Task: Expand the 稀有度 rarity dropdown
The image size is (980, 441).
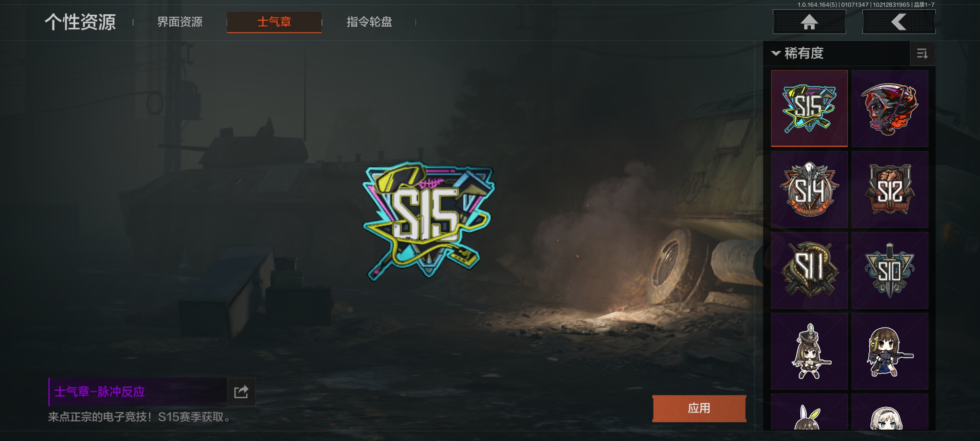Action: click(798, 53)
